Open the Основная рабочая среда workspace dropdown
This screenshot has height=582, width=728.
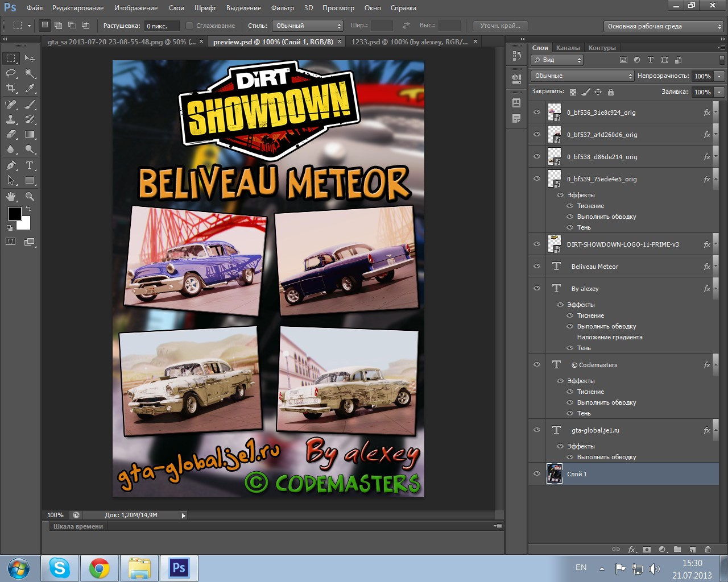[x=663, y=26]
